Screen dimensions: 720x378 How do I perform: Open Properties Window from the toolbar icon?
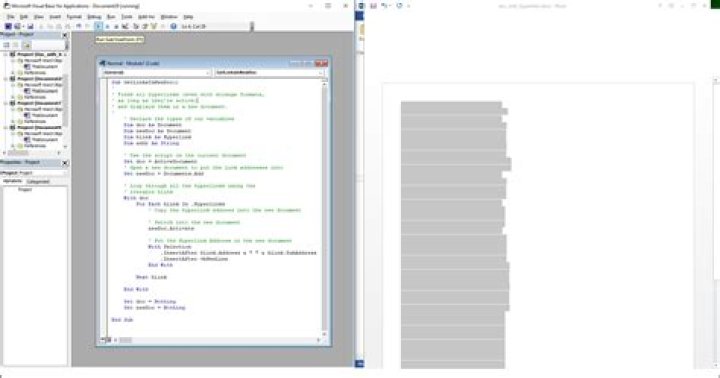tap(145, 26)
